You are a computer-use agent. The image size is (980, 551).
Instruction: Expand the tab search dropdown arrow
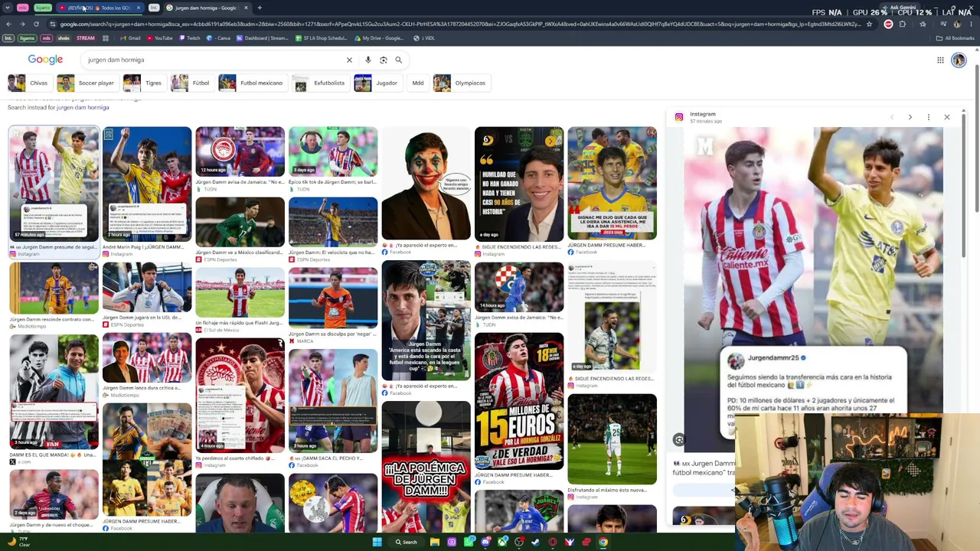(8, 8)
